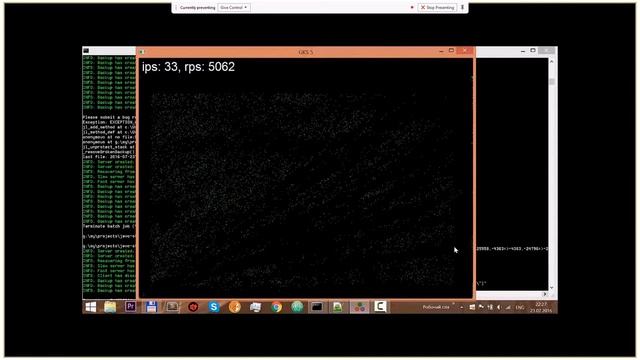This screenshot has width=640, height=360.
Task: Open File Explorer from the taskbar
Action: pyautogui.click(x=110, y=307)
